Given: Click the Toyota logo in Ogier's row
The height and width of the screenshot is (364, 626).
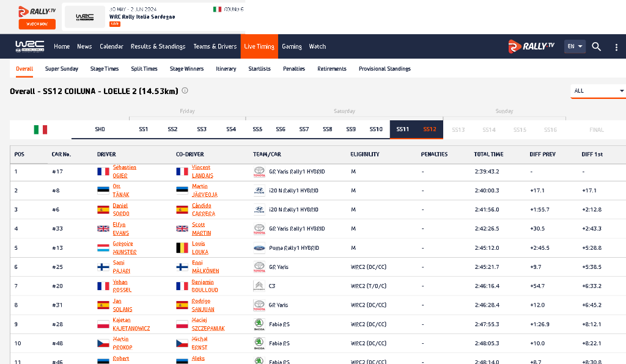Looking at the screenshot, I should coord(259,172).
